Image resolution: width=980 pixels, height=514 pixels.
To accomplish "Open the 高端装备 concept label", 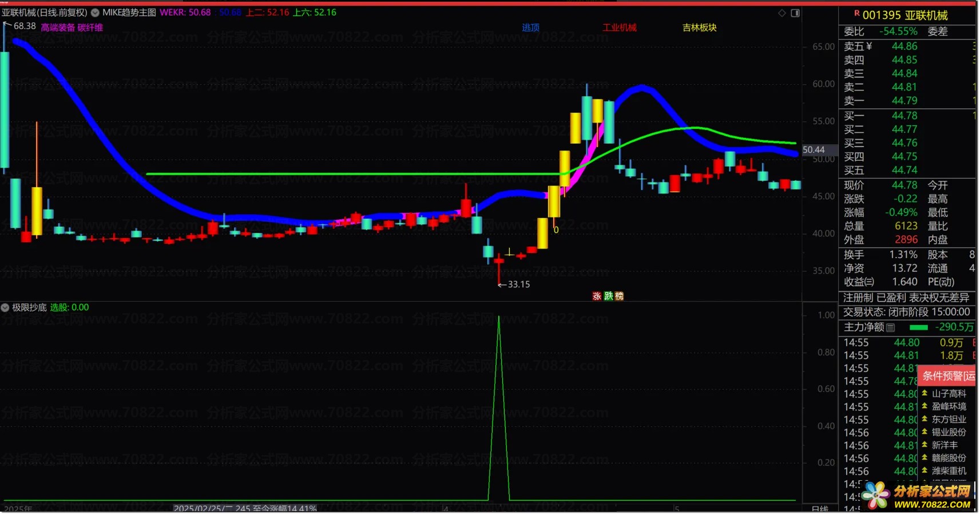I will [58, 27].
